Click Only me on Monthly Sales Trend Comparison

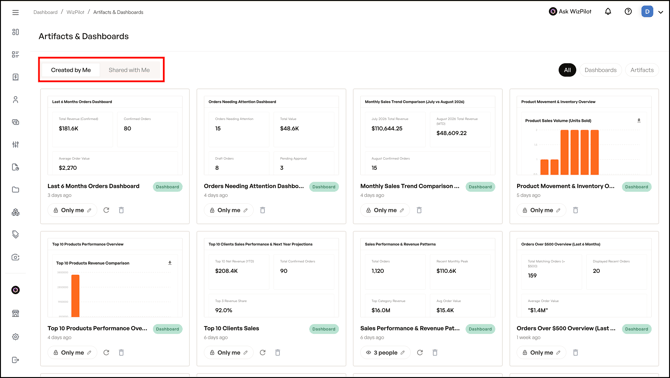(385, 210)
